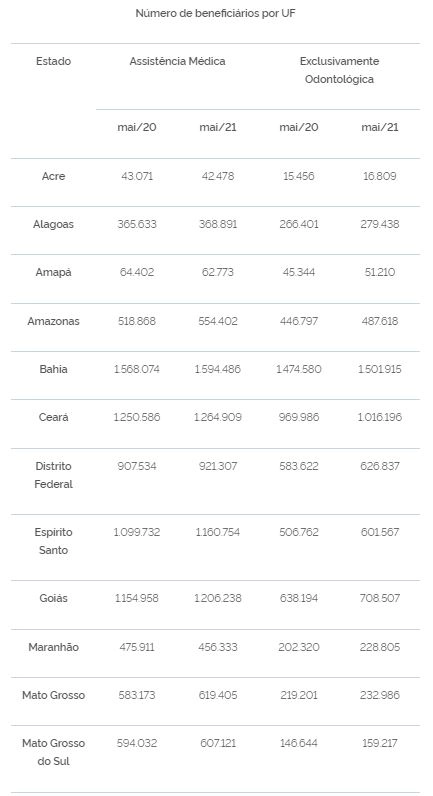Click the 'Distrito Federal' row label
The height and width of the screenshot is (796, 433).
point(53,475)
